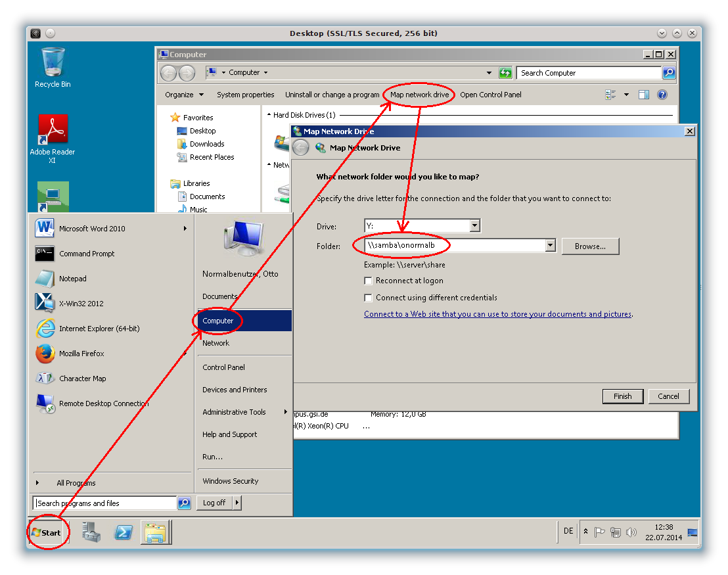Expand Microsoft Word 2010 submenu arrow
This screenshot has width=728, height=575.
185,229
